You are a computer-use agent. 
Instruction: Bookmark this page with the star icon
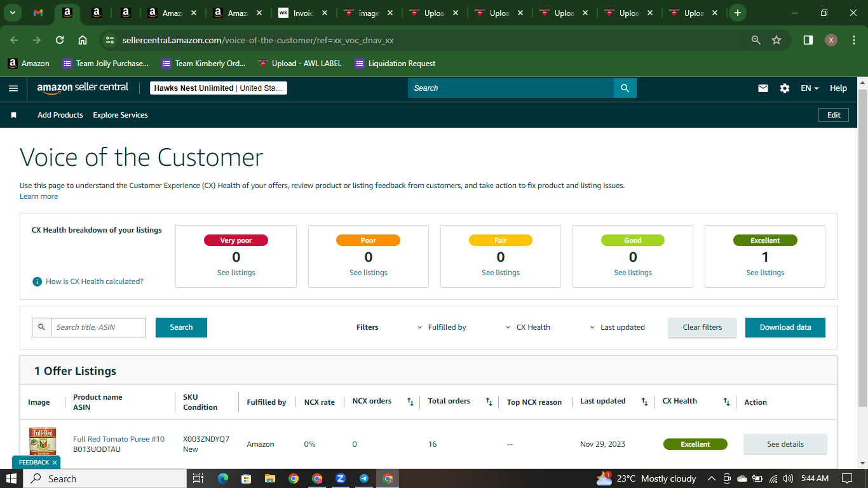point(776,40)
